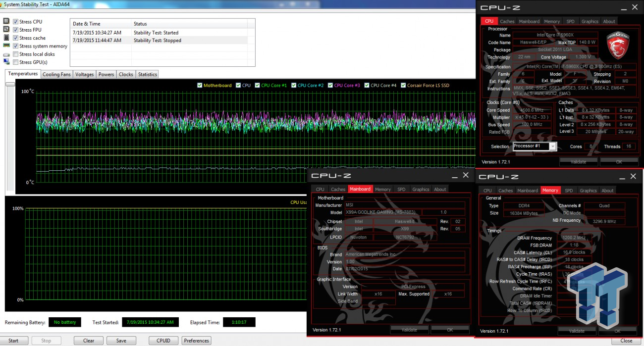Click Validate in CPU-Z Mainboard window
The width and height of the screenshot is (644, 346).
coord(409,330)
